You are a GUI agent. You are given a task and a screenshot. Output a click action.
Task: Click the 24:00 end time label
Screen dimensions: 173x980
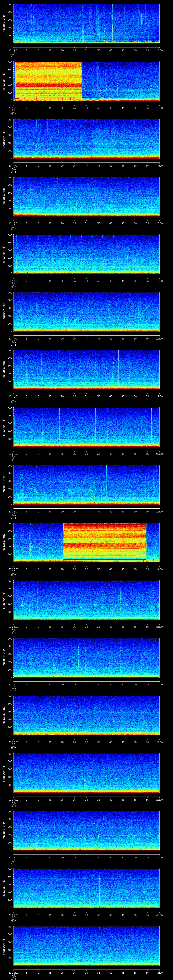coord(159,569)
